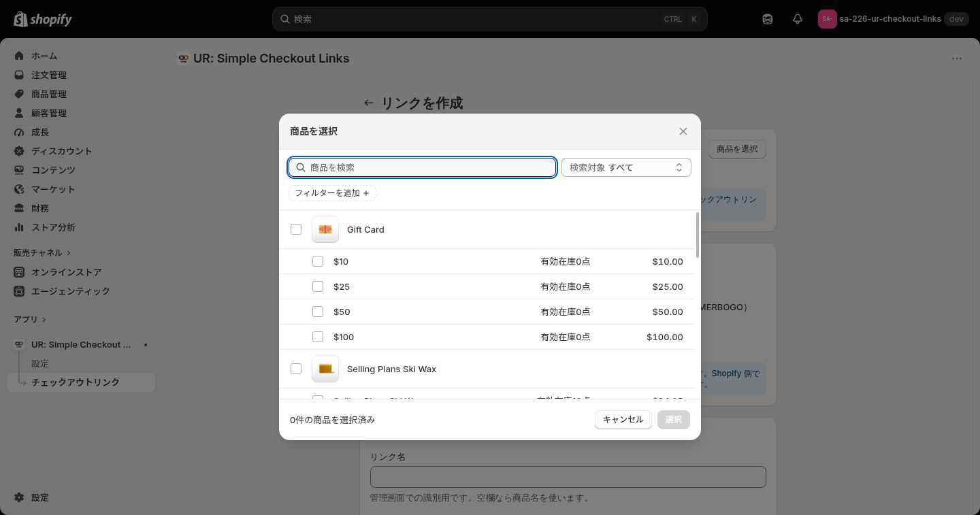Open the app's three-dot more menu
Screen dimensions: 980x515
(957, 59)
